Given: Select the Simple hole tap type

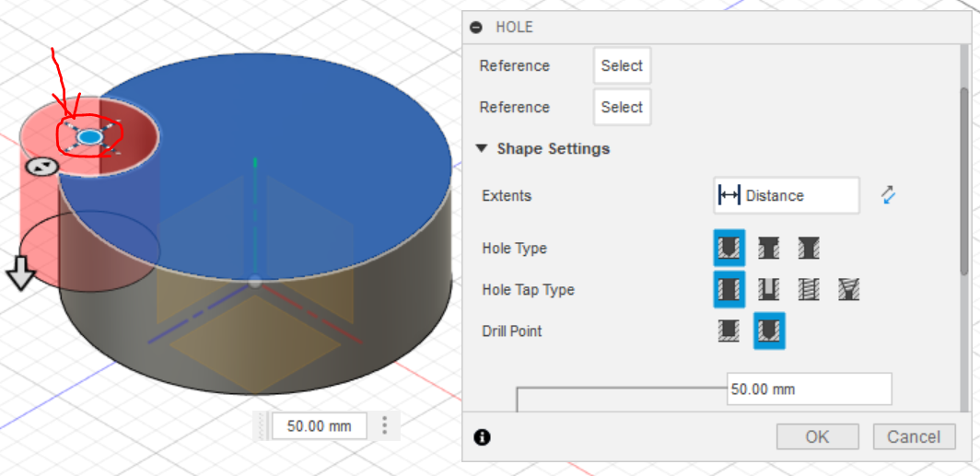Looking at the screenshot, I should (x=729, y=289).
